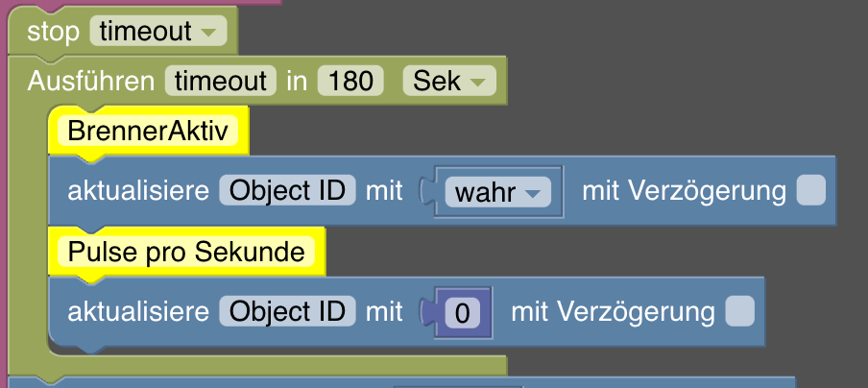868x388 pixels.
Task: Enable mit Verzögerung checkbox beside 0 value
Action: pos(740,310)
